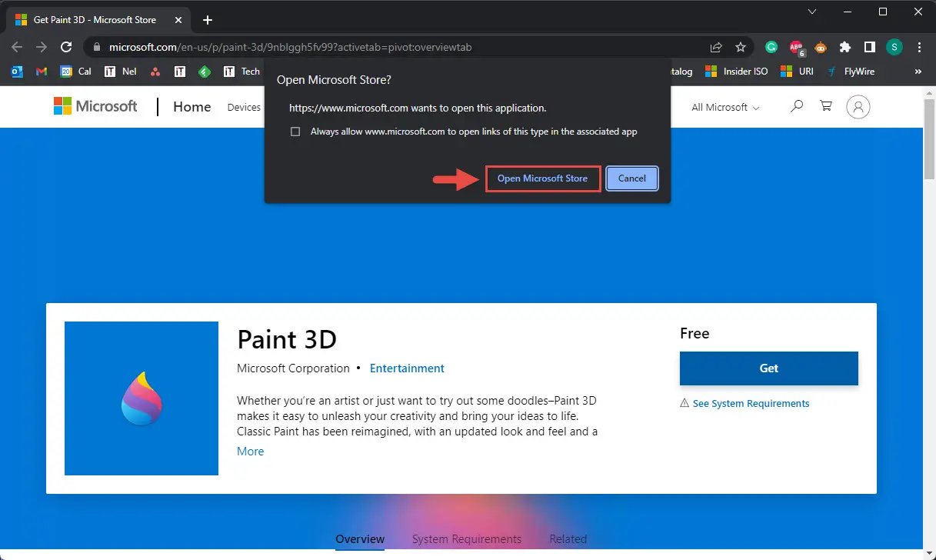This screenshot has width=936, height=560.
Task: Click the page vertical scrollbar
Action: (x=929, y=323)
